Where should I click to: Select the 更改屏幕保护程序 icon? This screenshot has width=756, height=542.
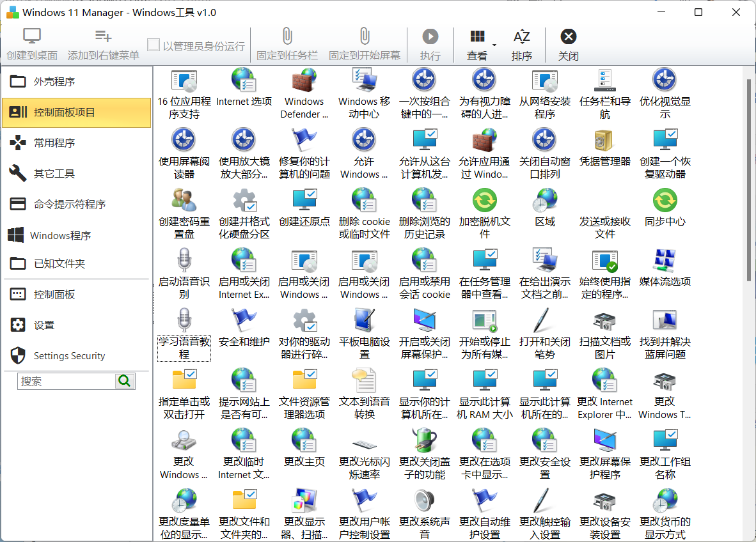point(604,440)
